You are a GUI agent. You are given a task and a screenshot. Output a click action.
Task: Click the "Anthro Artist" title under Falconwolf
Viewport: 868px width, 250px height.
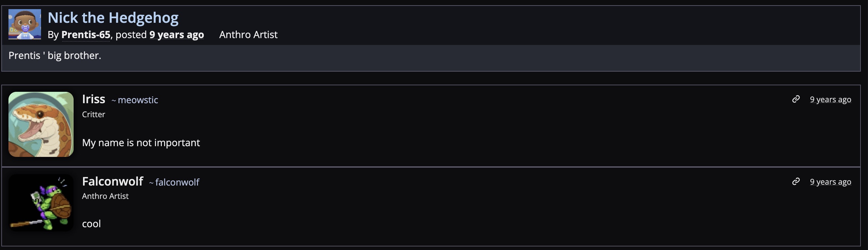click(x=105, y=196)
